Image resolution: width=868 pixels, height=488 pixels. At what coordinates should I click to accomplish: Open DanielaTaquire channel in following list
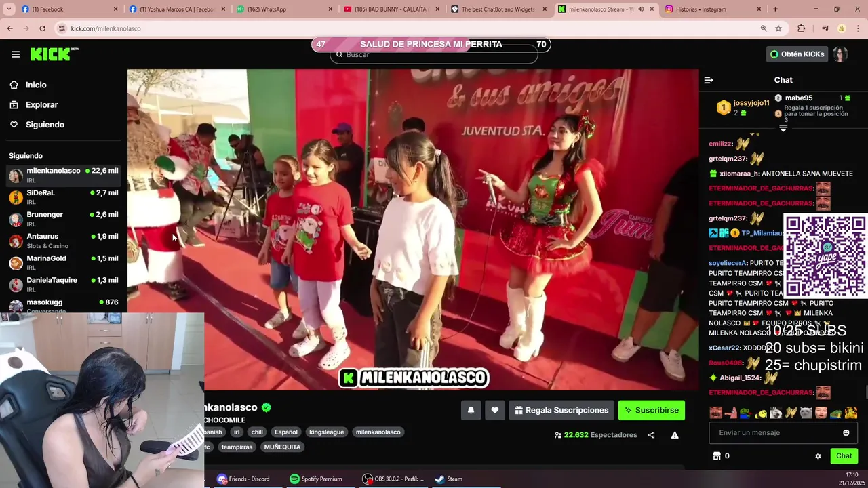(x=64, y=284)
